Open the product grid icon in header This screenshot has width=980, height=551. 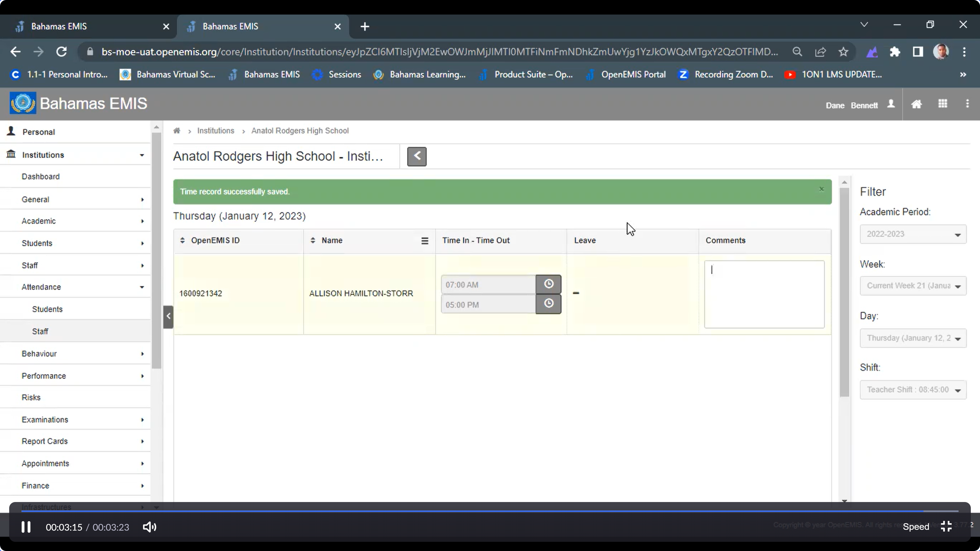pyautogui.click(x=943, y=103)
